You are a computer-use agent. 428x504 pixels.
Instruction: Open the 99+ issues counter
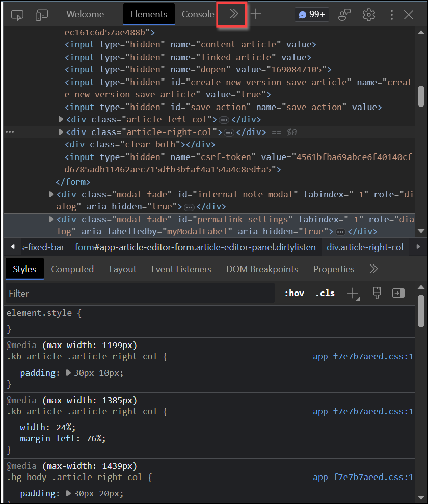tap(311, 14)
